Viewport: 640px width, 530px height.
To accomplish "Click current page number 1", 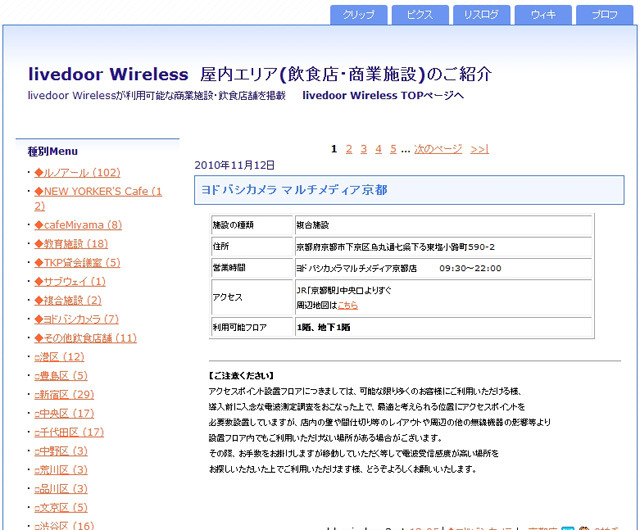I will point(334,149).
